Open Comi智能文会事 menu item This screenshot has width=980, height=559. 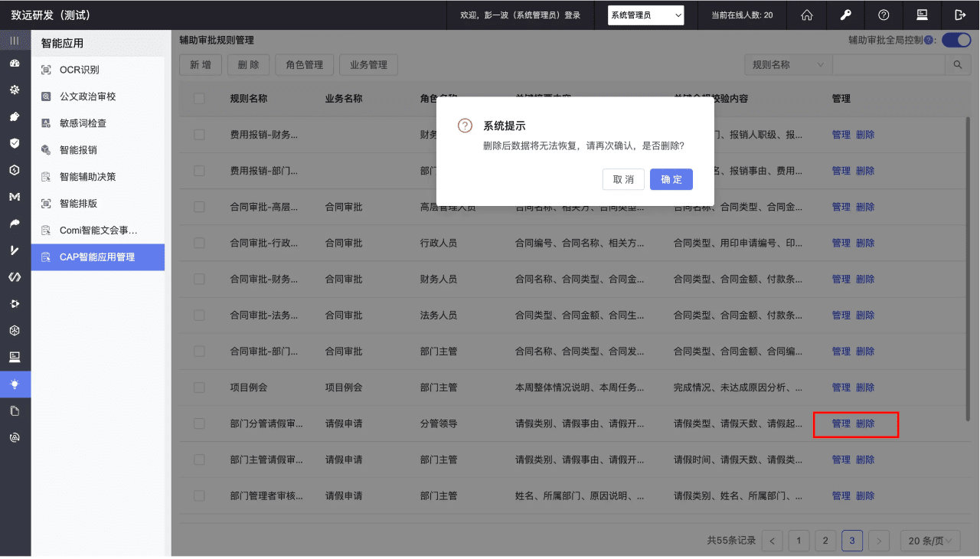98,230
